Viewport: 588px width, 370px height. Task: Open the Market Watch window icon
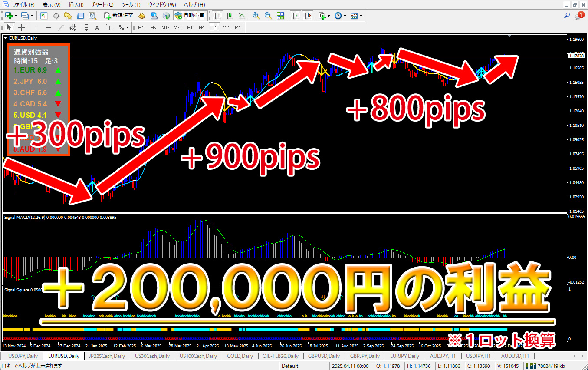44,16
